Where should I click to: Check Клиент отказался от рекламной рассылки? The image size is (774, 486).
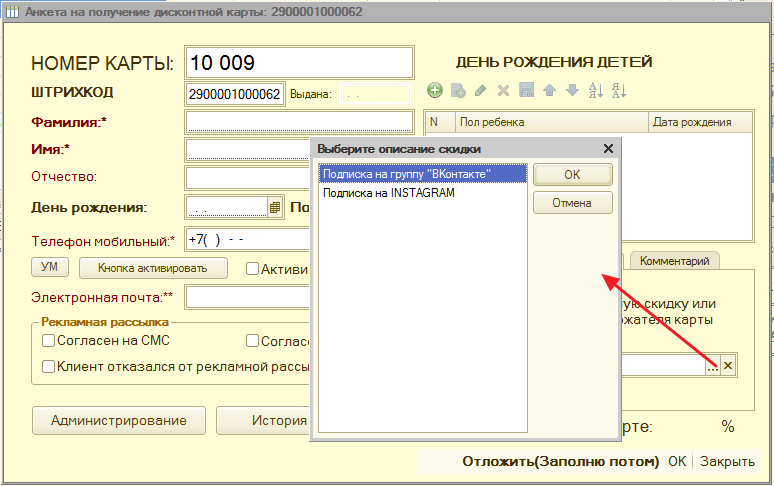tap(48, 367)
